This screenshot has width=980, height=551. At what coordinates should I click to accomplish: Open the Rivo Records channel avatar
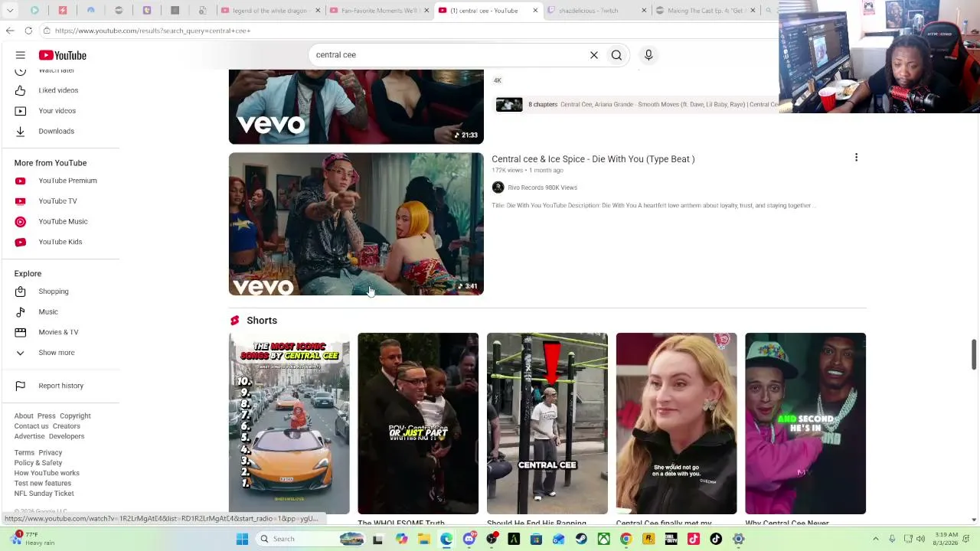click(x=498, y=187)
